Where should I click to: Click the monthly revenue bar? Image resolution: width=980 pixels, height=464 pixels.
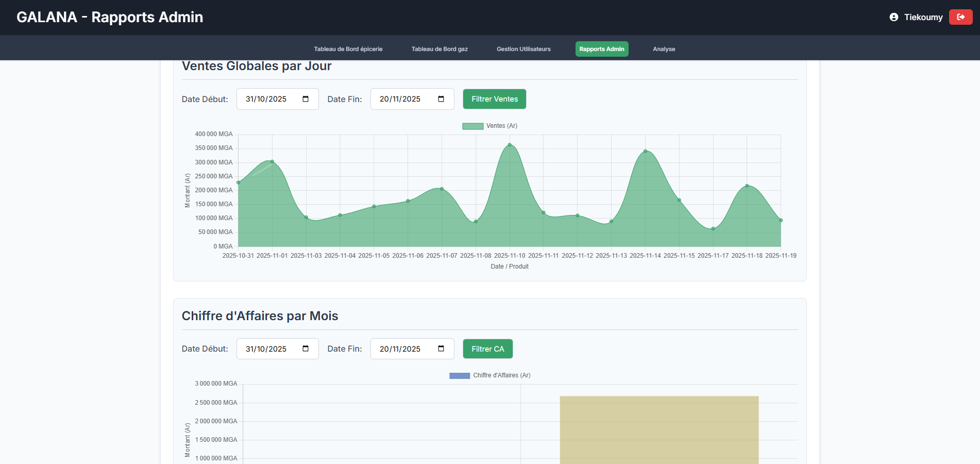coord(659,430)
